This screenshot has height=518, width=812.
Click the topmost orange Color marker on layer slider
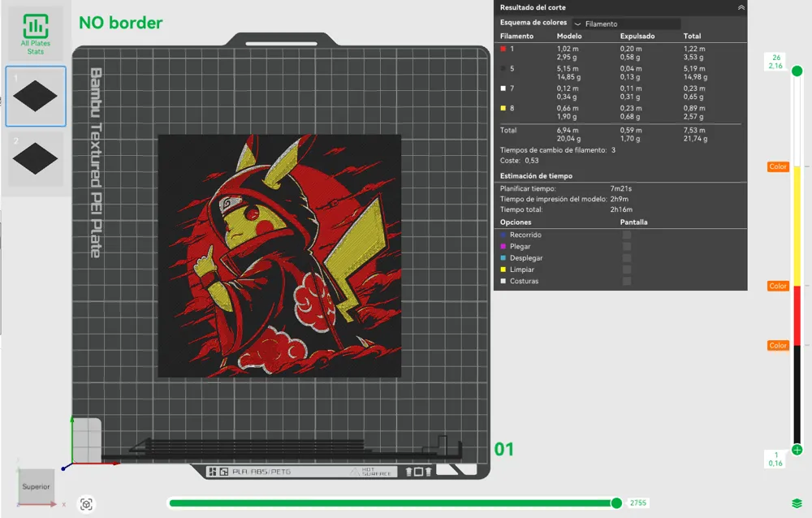pyautogui.click(x=778, y=166)
